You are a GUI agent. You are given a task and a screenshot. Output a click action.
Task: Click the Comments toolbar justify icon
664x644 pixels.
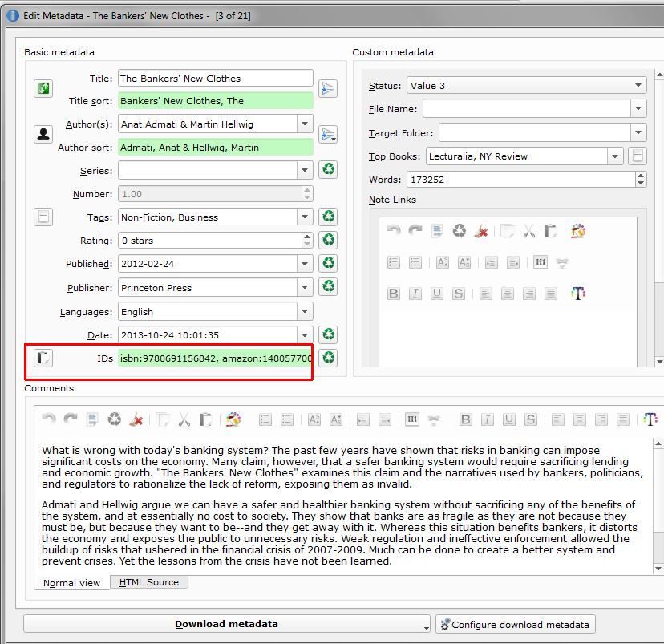tap(622, 419)
